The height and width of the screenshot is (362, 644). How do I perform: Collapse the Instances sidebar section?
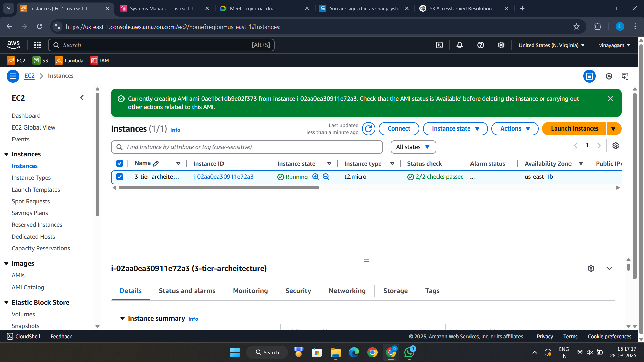[x=6, y=154]
